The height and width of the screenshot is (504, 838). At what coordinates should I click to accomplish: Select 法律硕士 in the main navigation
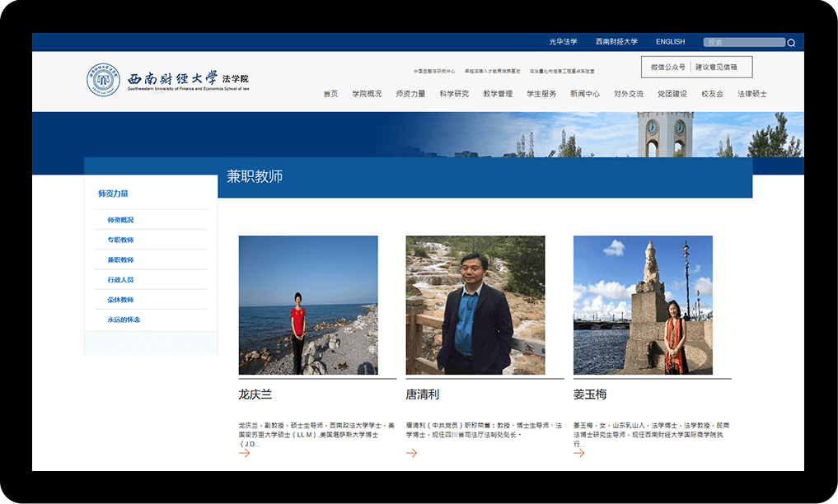click(x=751, y=94)
